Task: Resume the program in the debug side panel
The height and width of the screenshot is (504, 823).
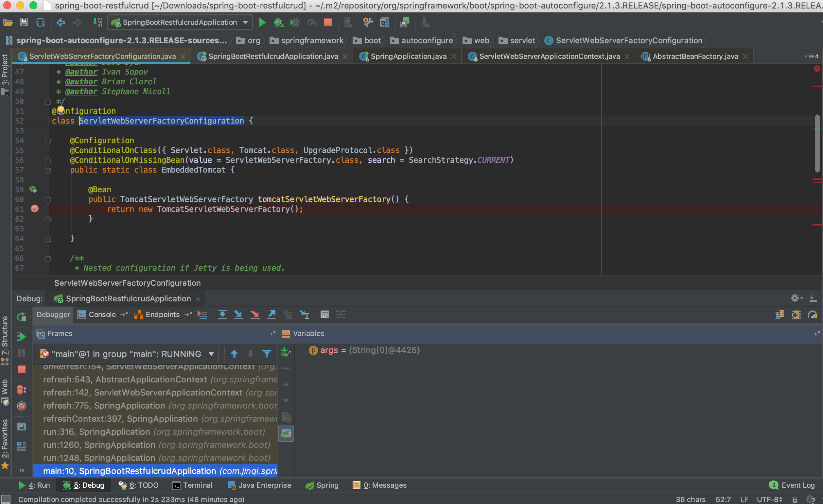Action: coord(22,336)
